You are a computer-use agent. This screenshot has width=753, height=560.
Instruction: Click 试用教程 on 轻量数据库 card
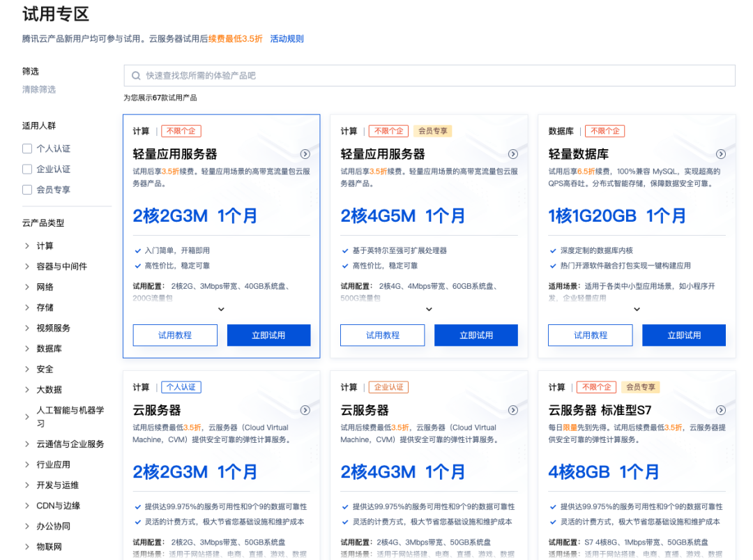pos(591,335)
